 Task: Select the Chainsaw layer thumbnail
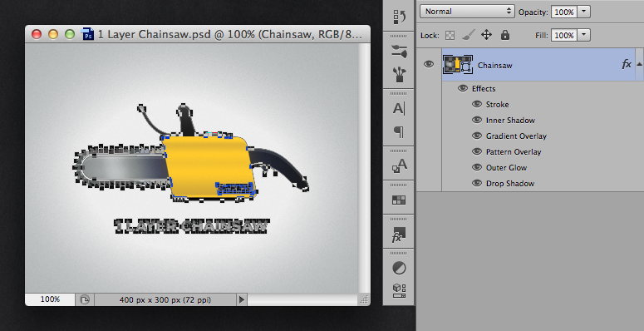[458, 65]
